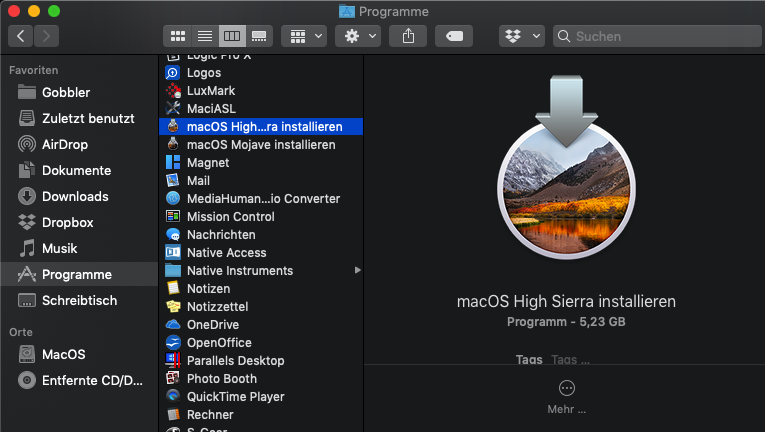Click the edit tags toolbar icon

(x=453, y=36)
